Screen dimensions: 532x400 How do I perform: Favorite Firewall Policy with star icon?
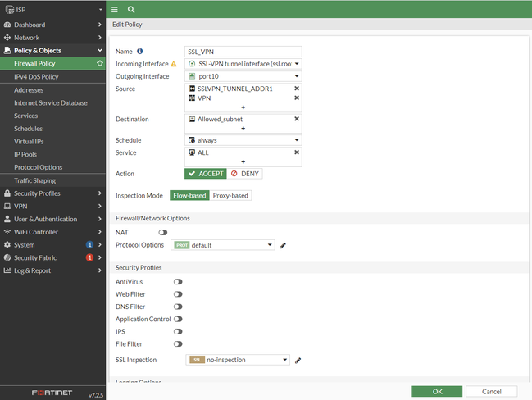(x=100, y=63)
